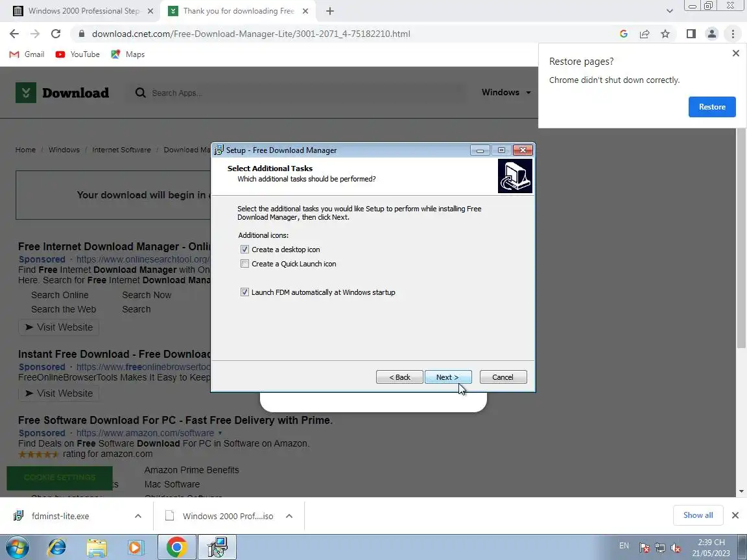Open the Maps bookmark
The width and height of the screenshot is (747, 560).
point(128,54)
